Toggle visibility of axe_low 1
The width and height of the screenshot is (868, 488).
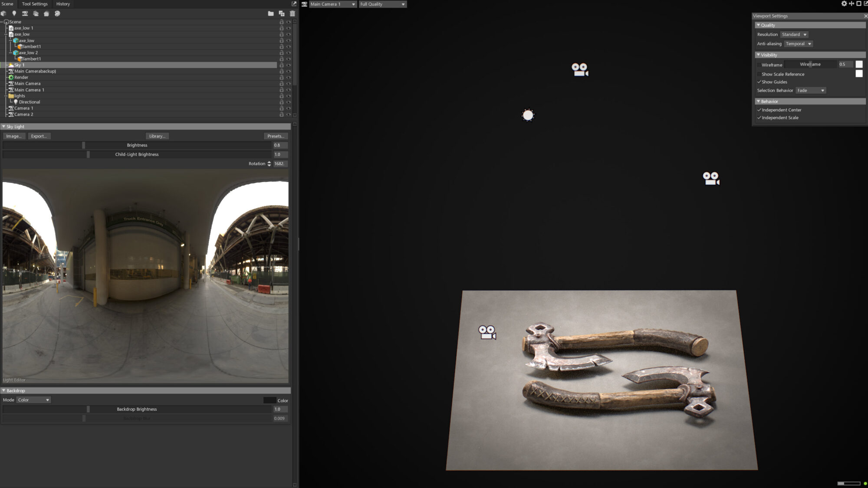point(289,28)
